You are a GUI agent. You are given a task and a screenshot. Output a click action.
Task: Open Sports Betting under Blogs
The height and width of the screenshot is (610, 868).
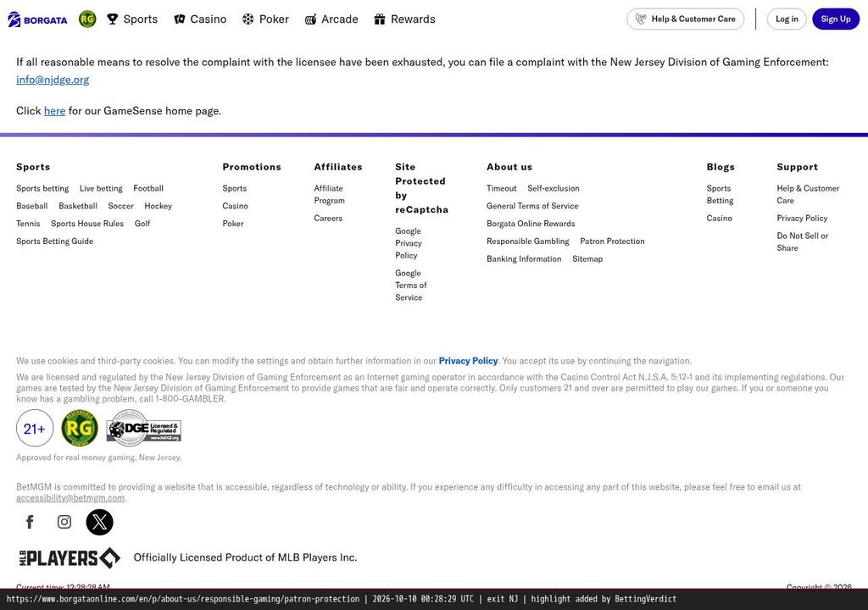click(721, 194)
